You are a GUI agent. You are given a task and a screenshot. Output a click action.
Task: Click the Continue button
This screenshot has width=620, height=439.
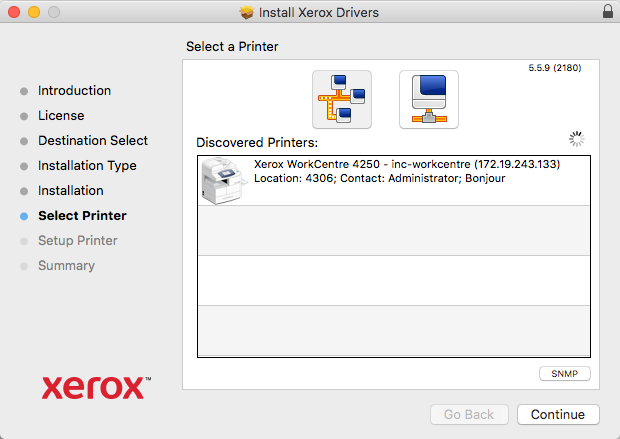558,414
